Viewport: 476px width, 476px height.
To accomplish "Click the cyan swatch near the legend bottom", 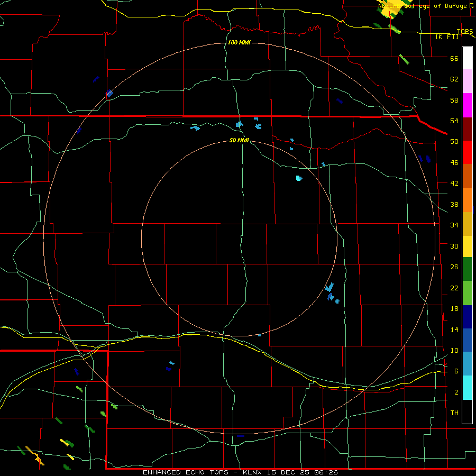I will click(467, 388).
